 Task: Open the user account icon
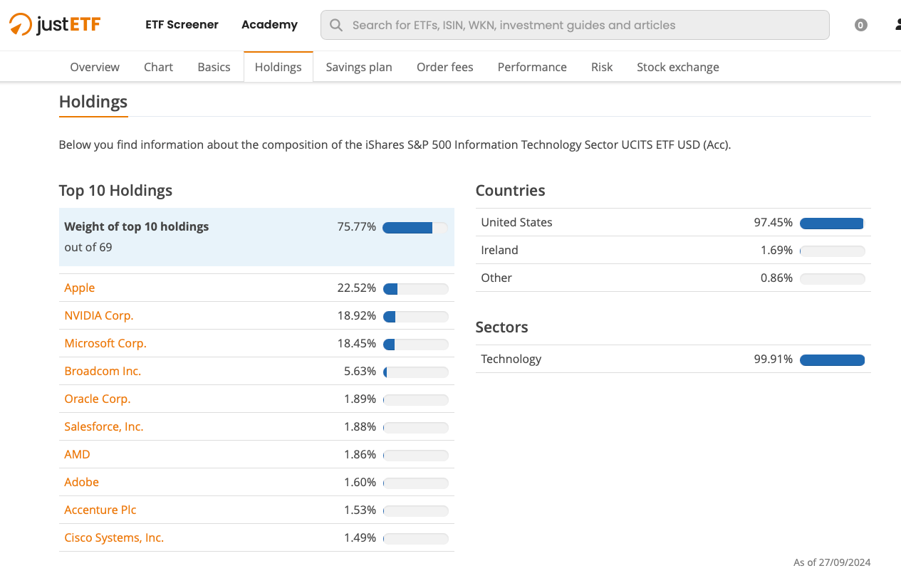pyautogui.click(x=897, y=25)
